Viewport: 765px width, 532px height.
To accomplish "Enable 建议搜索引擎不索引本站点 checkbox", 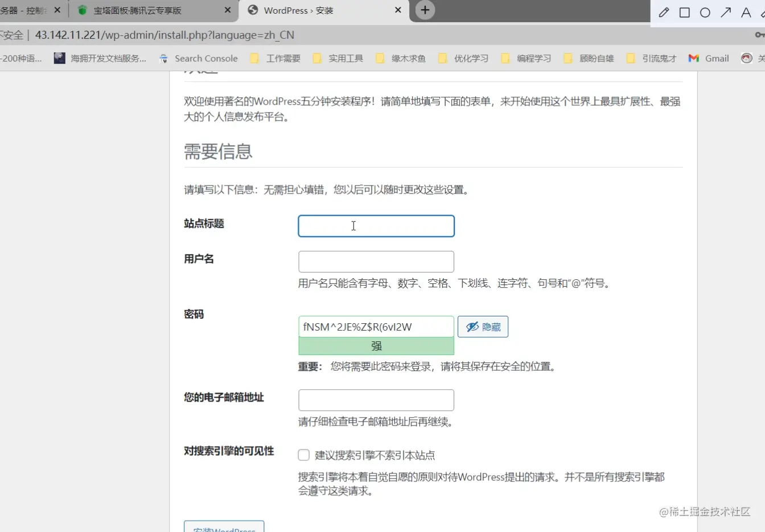I will tap(303, 455).
